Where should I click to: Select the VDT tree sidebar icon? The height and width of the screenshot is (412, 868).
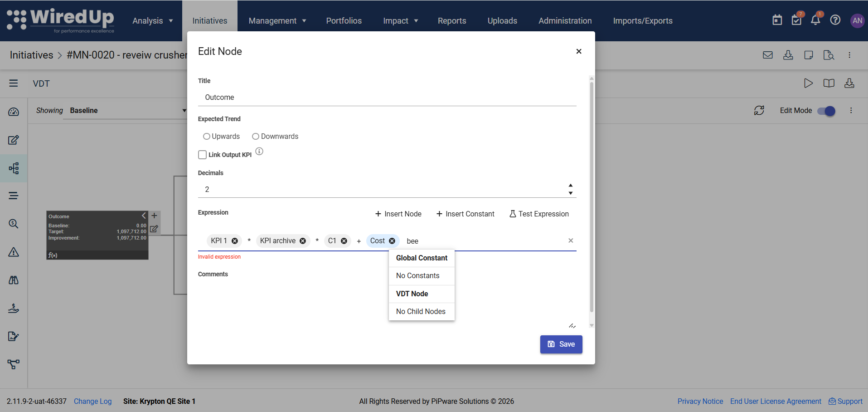point(14,168)
